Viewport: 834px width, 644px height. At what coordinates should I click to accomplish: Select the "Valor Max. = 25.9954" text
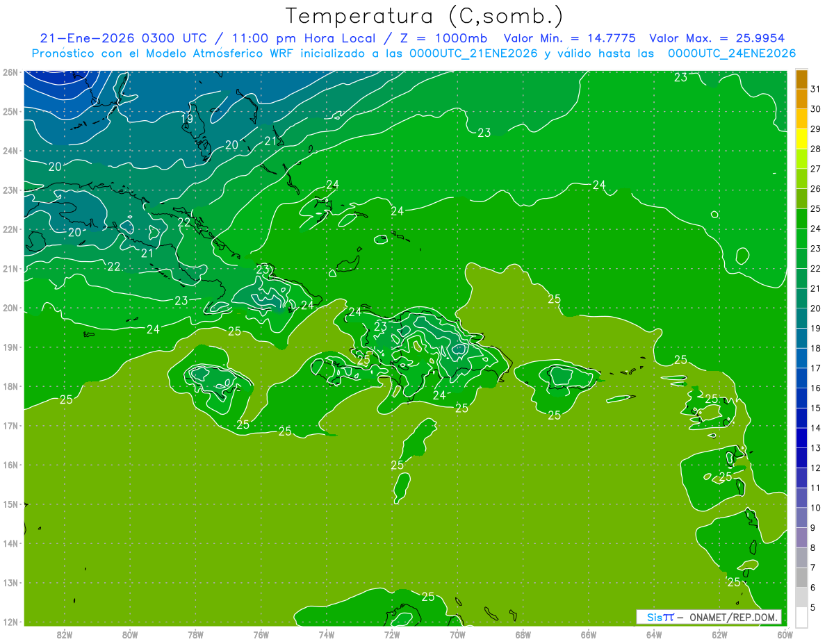(x=719, y=38)
